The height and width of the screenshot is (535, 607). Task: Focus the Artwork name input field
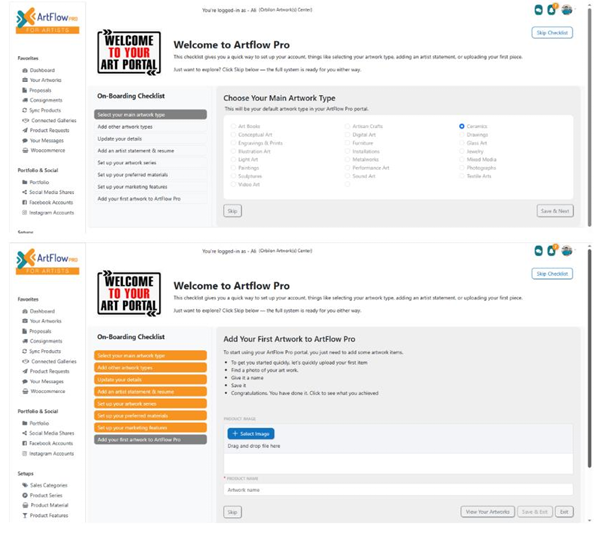(x=398, y=490)
